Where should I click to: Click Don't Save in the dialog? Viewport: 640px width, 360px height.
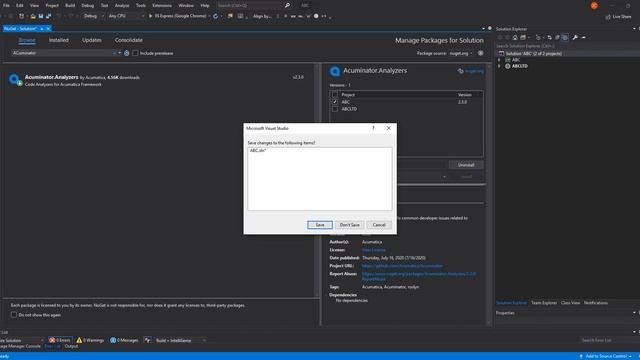[349, 225]
